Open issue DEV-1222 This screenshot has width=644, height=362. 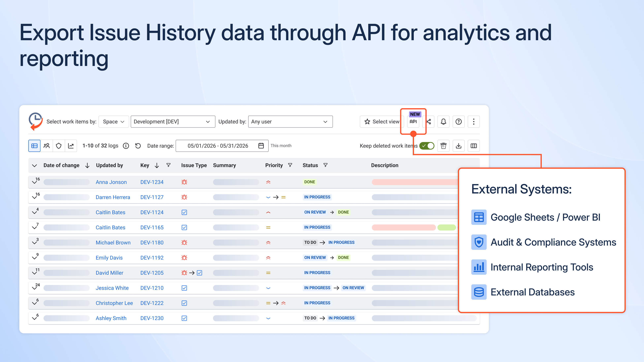click(152, 303)
